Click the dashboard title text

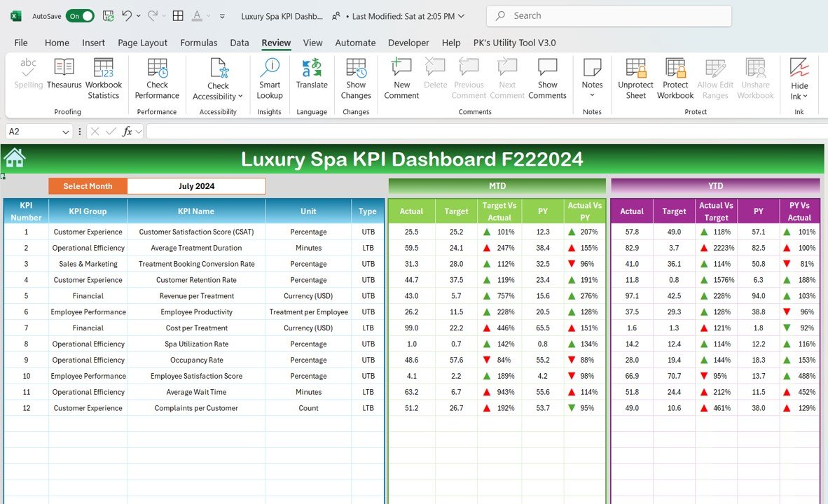(412, 159)
